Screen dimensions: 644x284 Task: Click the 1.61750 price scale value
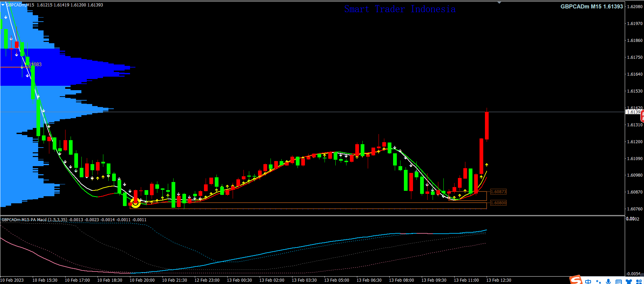point(635,57)
